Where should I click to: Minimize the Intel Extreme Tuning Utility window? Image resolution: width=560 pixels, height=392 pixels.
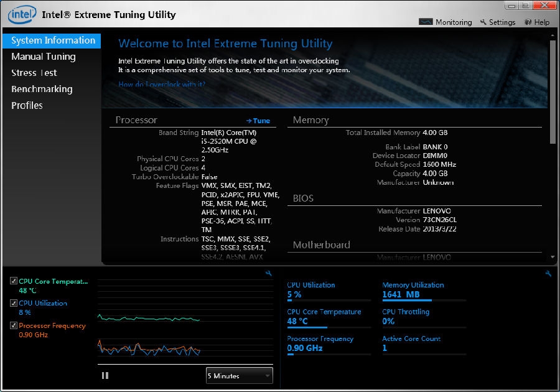coord(511,6)
